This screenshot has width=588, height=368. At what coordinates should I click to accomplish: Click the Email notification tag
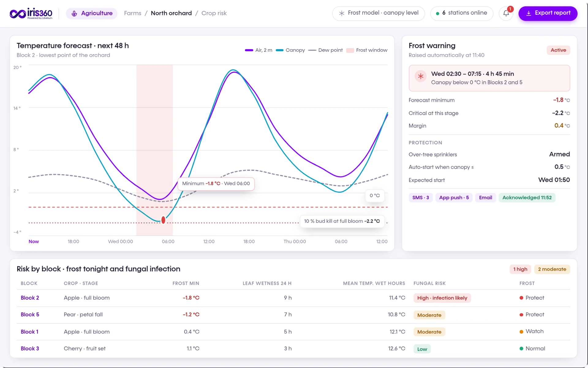tap(485, 197)
